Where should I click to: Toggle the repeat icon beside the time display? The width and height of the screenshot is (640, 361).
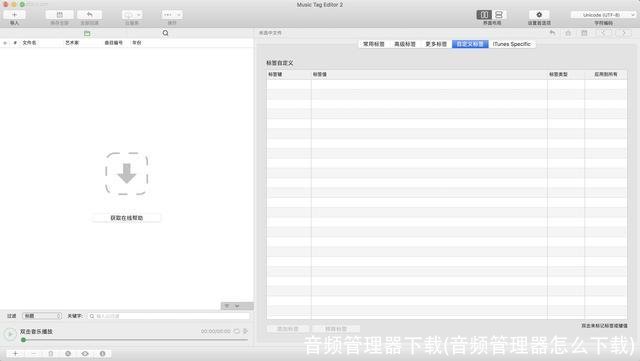coord(237,331)
